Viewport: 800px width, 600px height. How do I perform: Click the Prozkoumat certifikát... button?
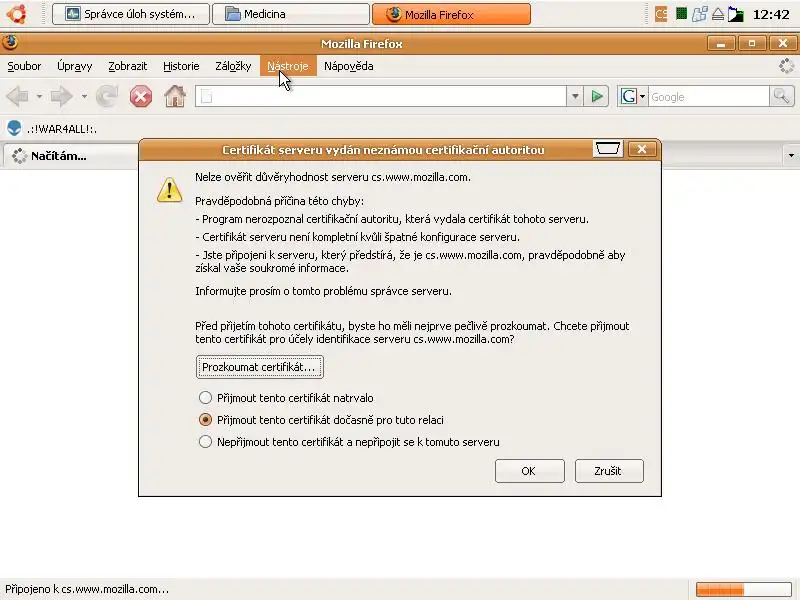click(260, 367)
